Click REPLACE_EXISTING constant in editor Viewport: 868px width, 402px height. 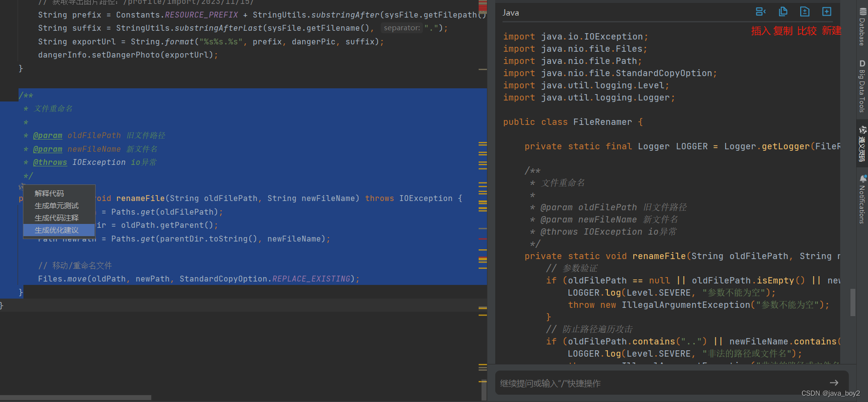tap(311, 279)
